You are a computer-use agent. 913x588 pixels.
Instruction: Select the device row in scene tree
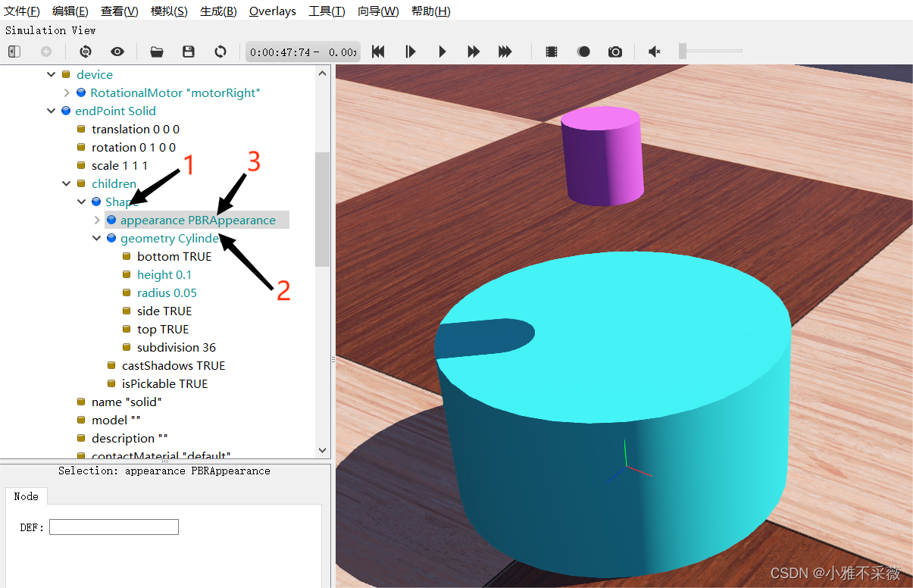95,74
